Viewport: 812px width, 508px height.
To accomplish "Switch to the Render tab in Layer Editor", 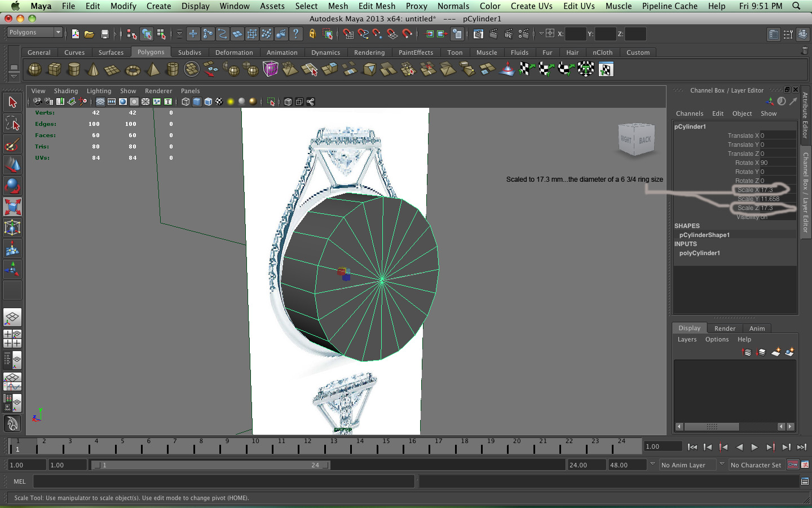I will (x=725, y=328).
